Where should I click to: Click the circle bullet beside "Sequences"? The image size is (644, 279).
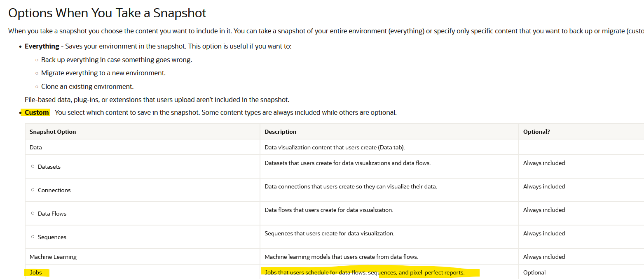click(33, 237)
